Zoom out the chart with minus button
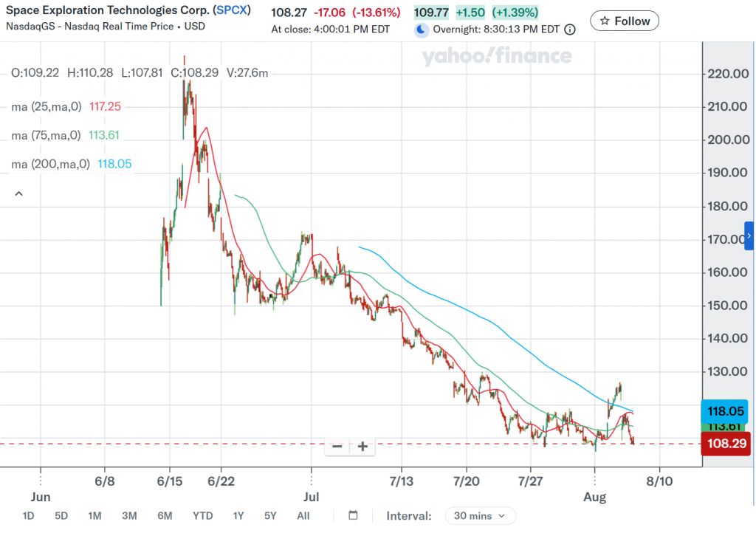756x533 pixels. pyautogui.click(x=337, y=447)
